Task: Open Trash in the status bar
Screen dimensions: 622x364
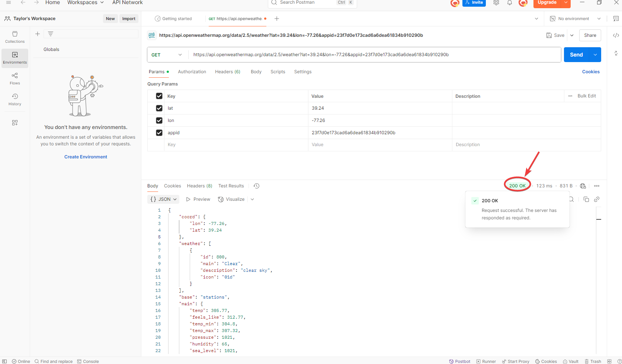Action: pos(593,361)
